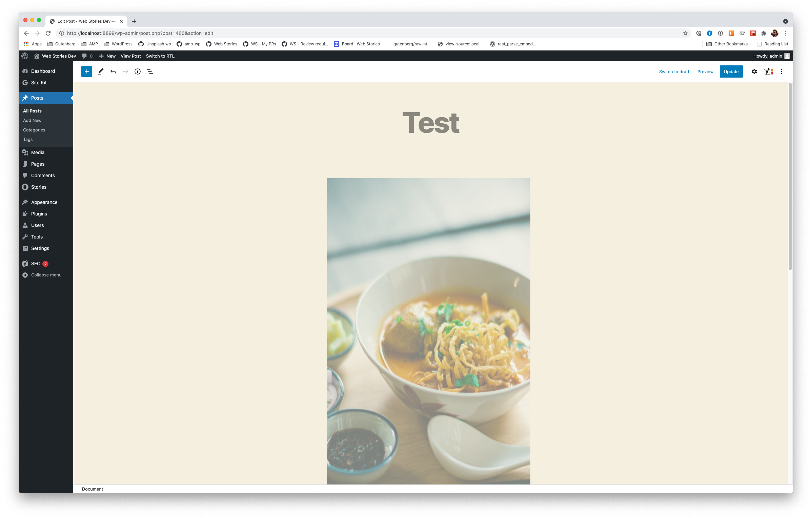Open the three-dot options menu
Viewport: 812px width, 518px height.
click(781, 71)
